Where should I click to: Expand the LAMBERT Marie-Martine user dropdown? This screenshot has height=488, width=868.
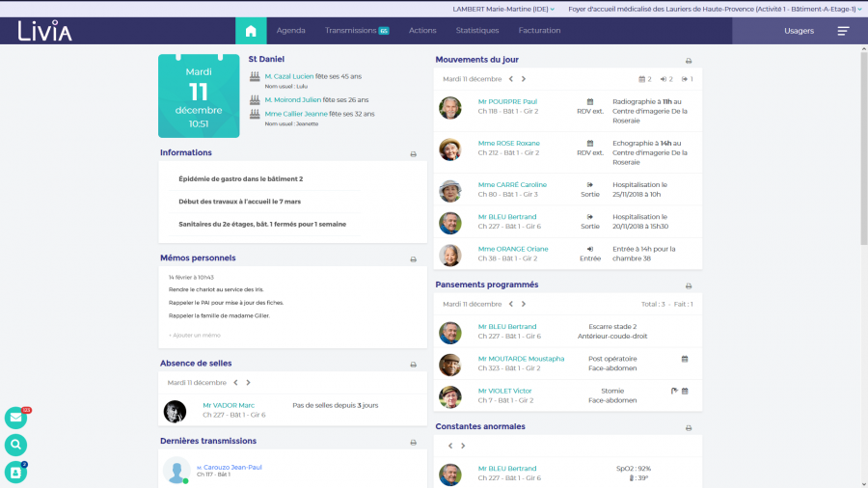[x=503, y=9]
